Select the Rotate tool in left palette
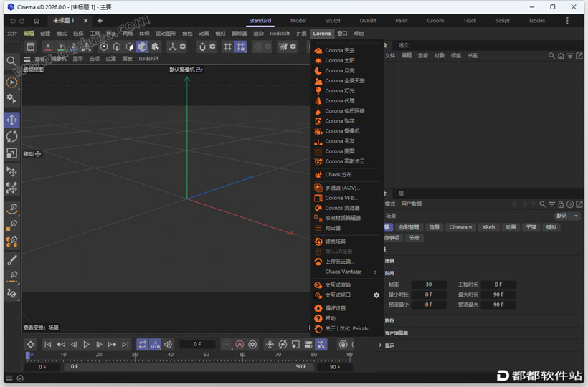Screen dimensions: 588x387 point(12,136)
